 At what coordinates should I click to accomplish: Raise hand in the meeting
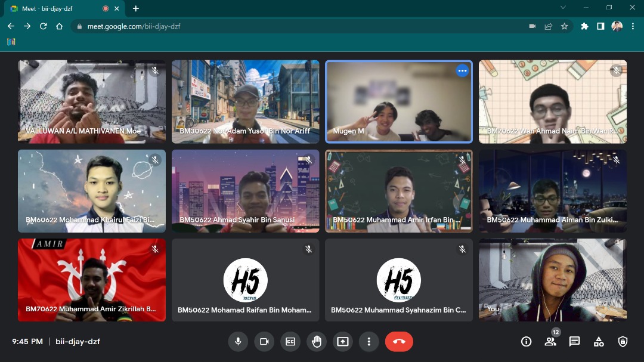tap(317, 342)
